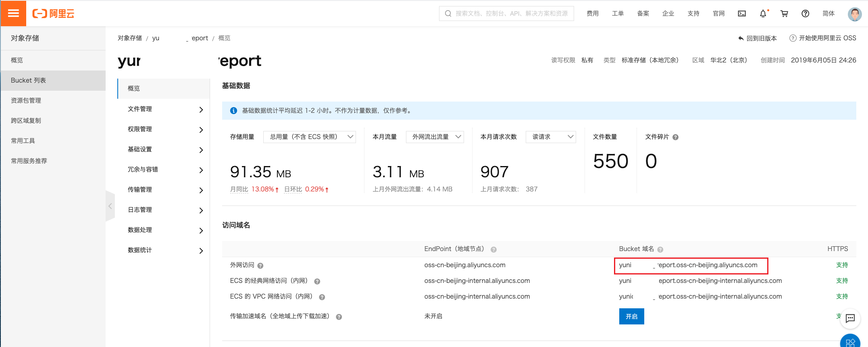The height and width of the screenshot is (347, 868).
Task: Open the 存储用量 total usage dropdown
Action: coord(309,137)
